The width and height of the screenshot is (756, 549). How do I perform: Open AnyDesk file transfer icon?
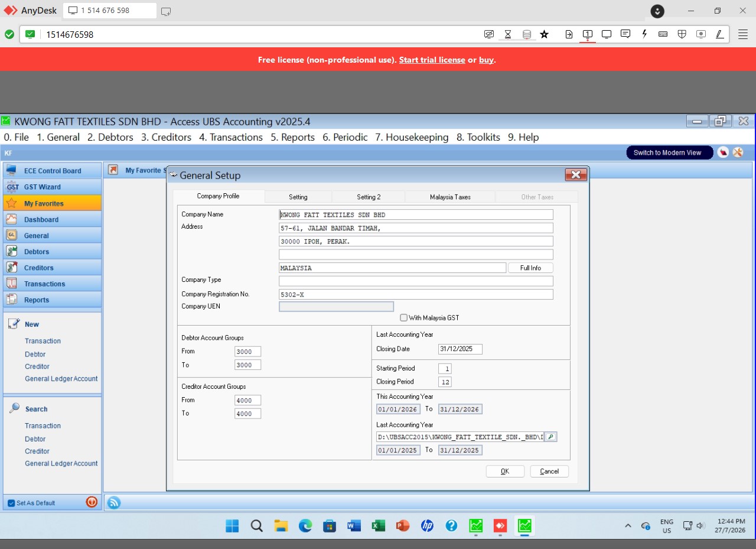point(569,34)
